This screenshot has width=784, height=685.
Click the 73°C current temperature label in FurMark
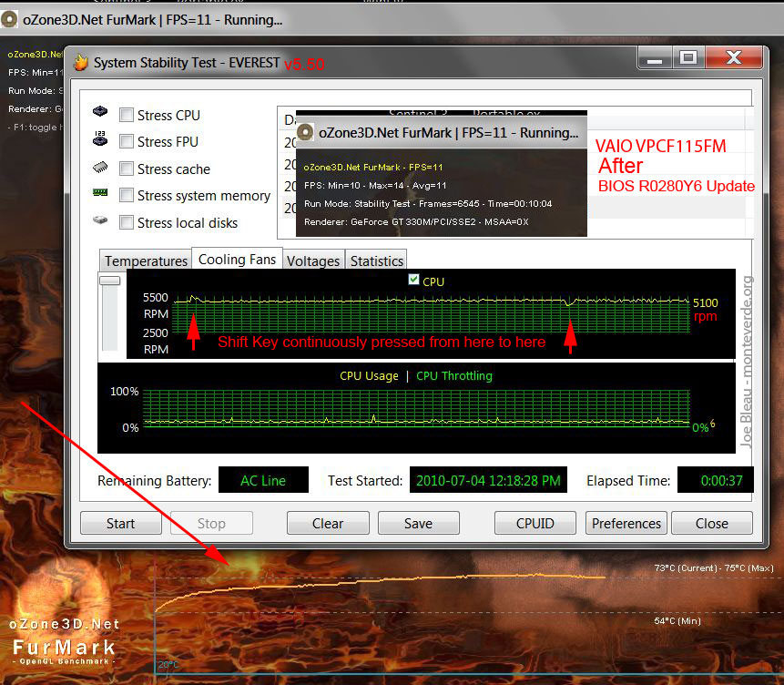[x=685, y=567]
